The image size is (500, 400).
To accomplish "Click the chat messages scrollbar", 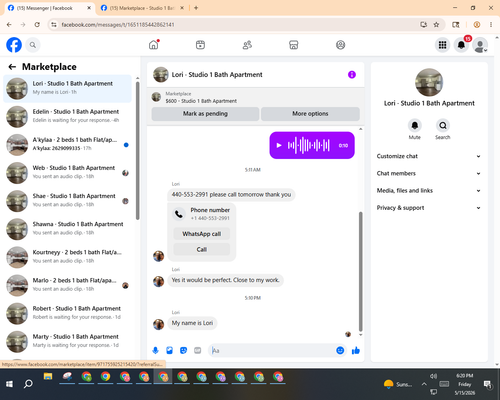I will coord(360,272).
